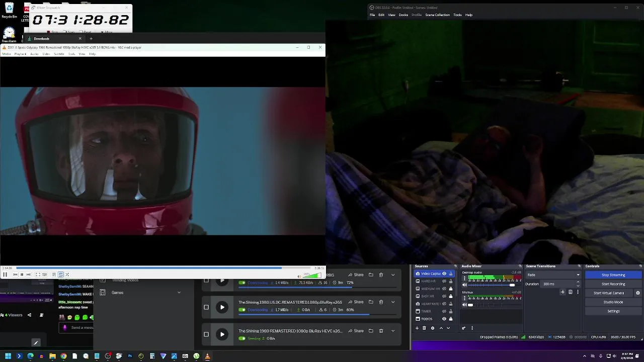Share The Shining US DC torrent
The image size is (644, 362).
pyautogui.click(x=356, y=302)
